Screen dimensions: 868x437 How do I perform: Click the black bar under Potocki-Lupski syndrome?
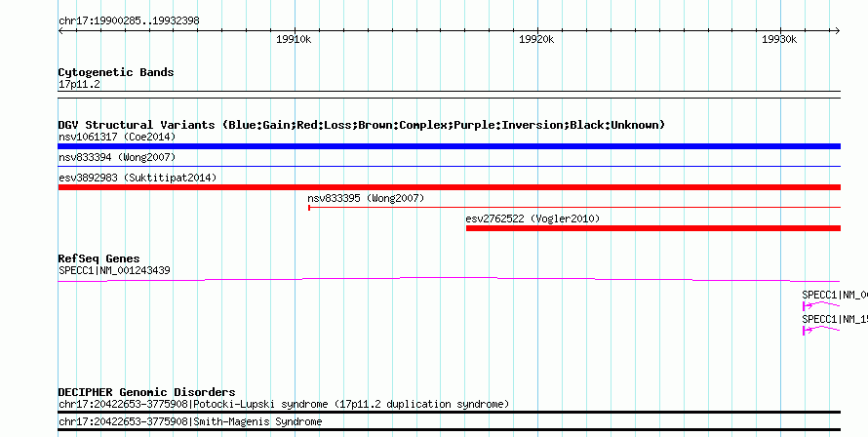(449, 412)
